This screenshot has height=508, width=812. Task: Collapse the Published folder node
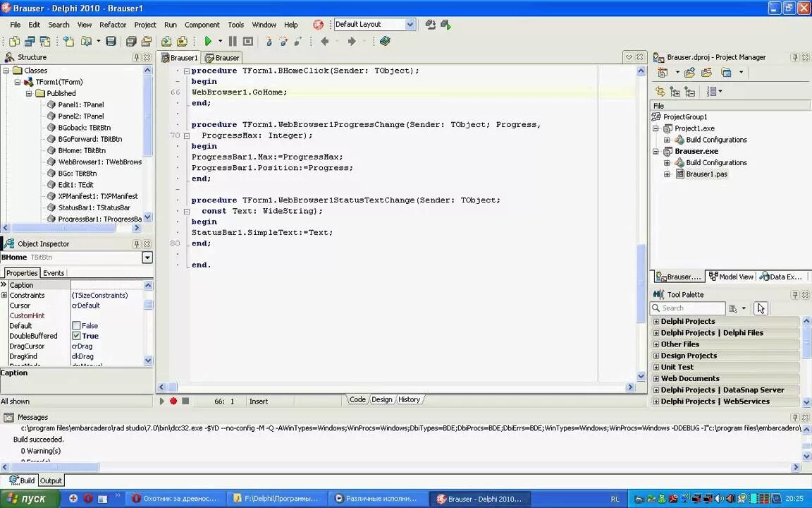[29, 93]
